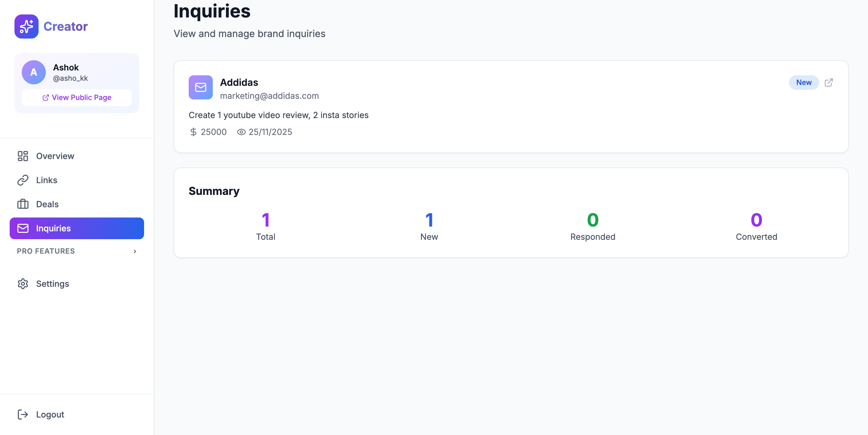
Task: Select the Overview dashboard icon
Action: [23, 156]
